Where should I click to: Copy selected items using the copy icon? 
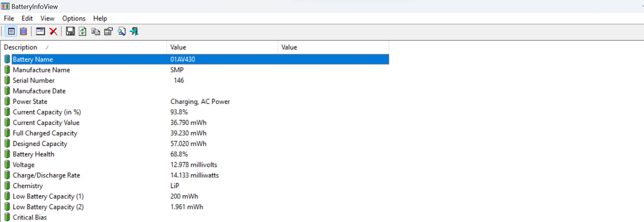coord(95,31)
